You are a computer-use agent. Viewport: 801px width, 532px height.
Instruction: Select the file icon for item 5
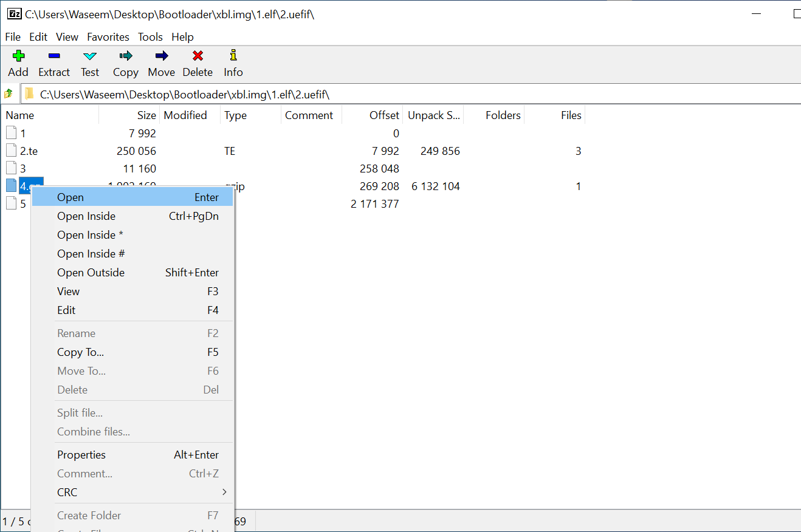pyautogui.click(x=11, y=203)
